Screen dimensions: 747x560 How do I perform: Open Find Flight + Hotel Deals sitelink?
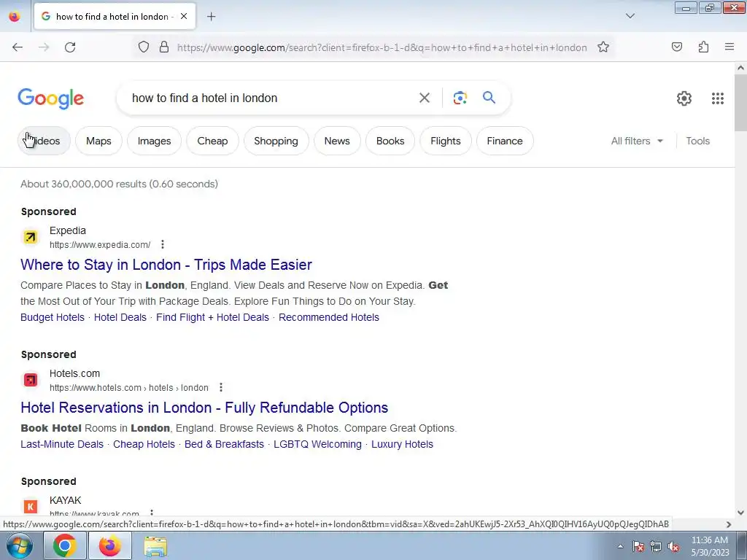pyautogui.click(x=212, y=317)
